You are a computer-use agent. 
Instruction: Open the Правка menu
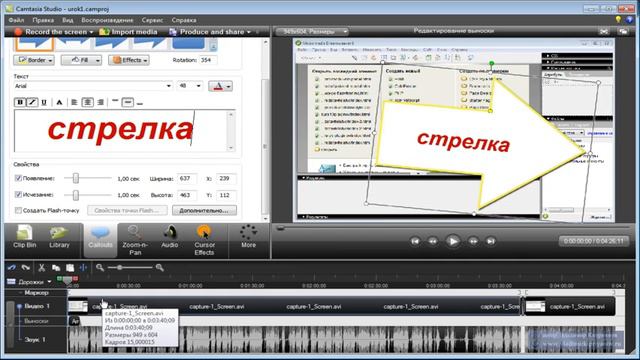pos(43,20)
